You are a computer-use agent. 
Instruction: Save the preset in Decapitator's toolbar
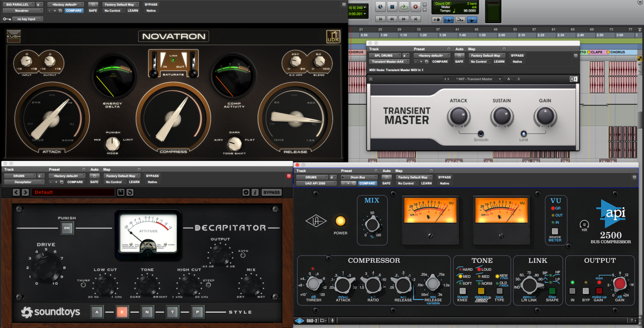pos(121,192)
